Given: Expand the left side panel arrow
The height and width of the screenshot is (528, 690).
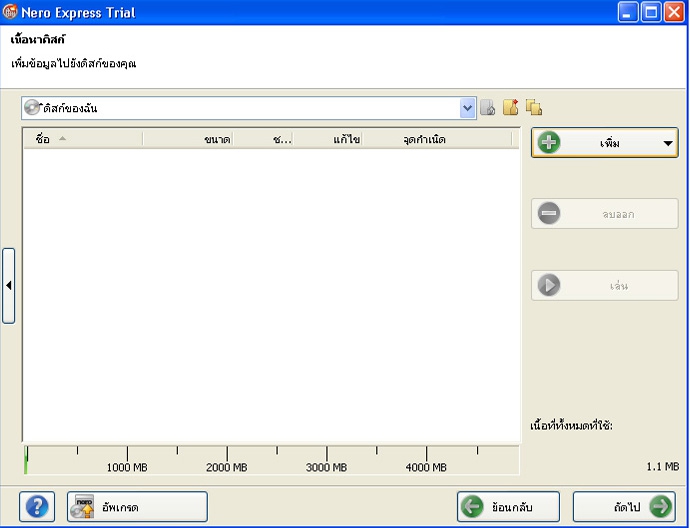Looking at the screenshot, I should tap(8, 286).
